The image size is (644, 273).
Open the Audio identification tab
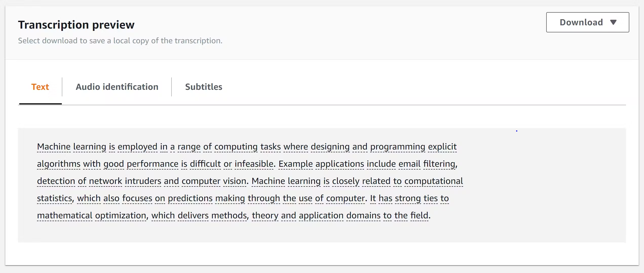pos(117,87)
